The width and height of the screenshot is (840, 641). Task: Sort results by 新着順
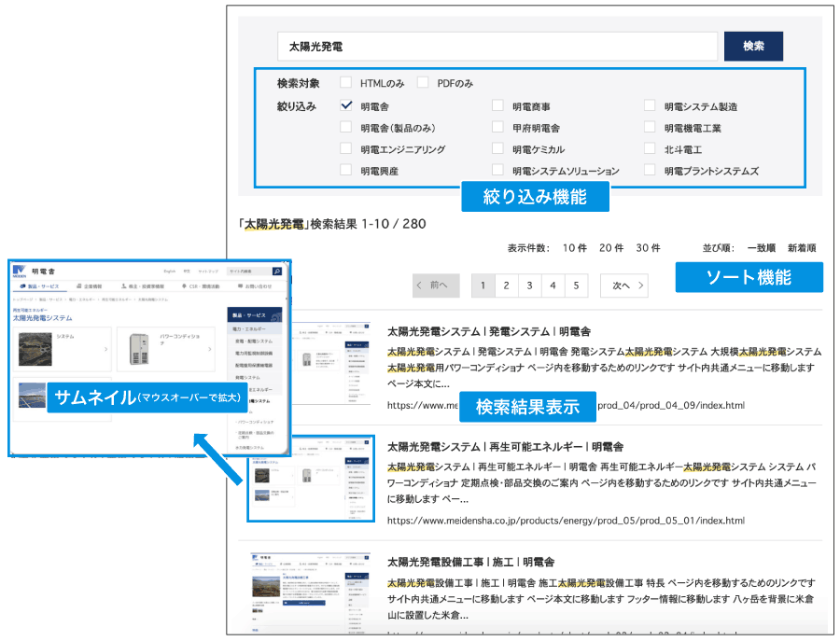click(x=802, y=248)
